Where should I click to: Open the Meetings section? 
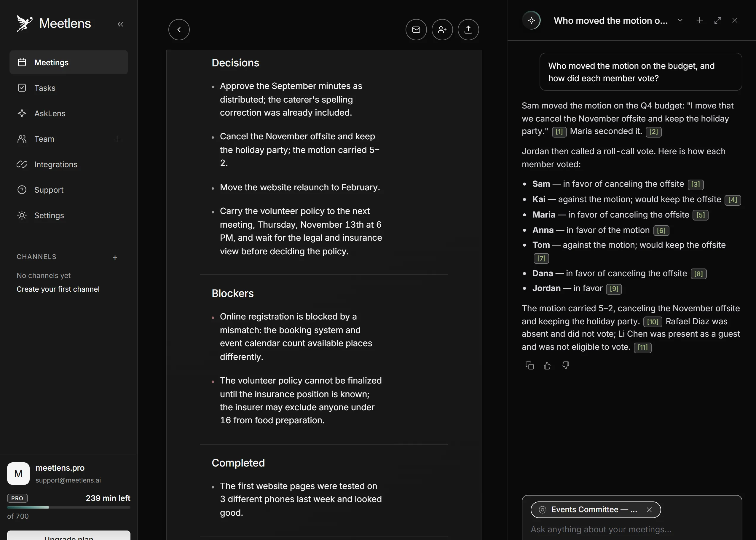[x=68, y=62]
